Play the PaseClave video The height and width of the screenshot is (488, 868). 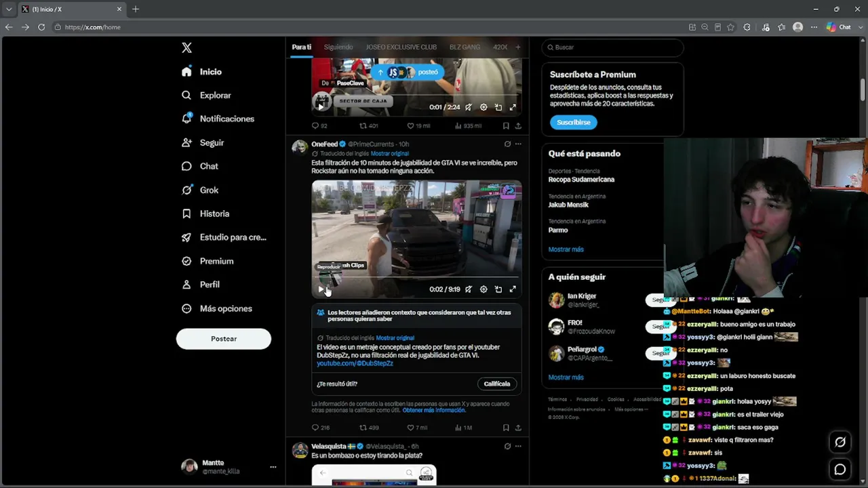point(321,107)
